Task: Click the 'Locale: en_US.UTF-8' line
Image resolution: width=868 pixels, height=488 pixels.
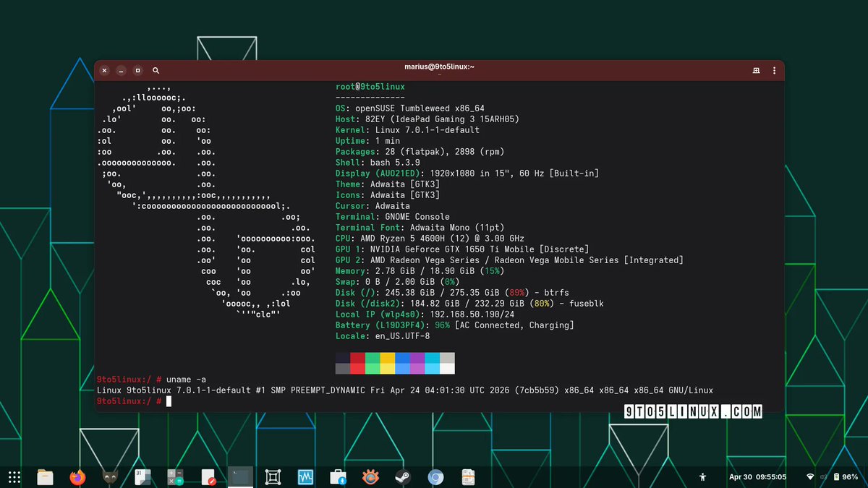Action: (383, 336)
